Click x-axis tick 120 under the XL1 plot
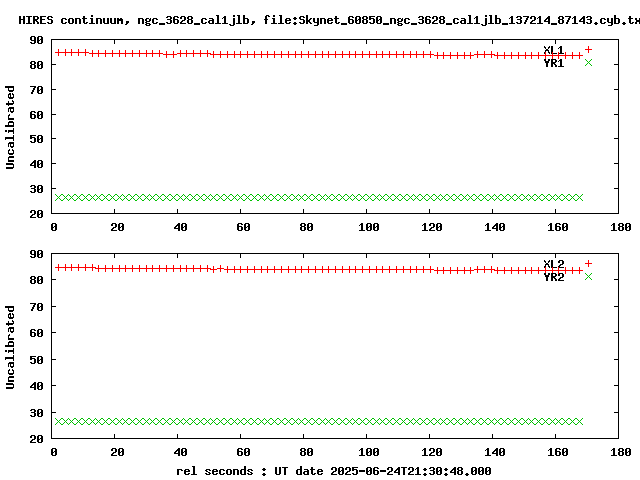The height and width of the screenshot is (480, 640). tap(432, 227)
